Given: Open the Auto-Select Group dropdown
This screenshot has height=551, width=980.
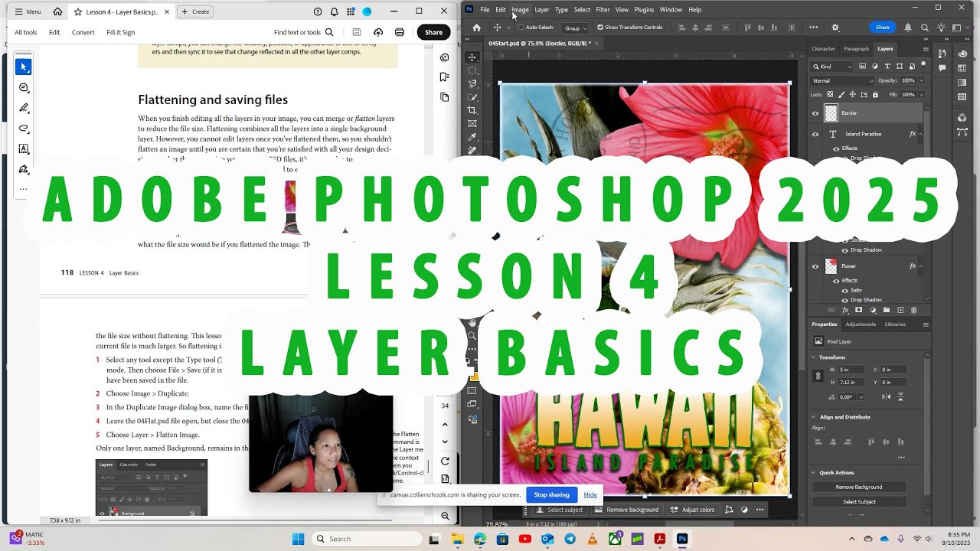Looking at the screenshot, I should pos(575,28).
